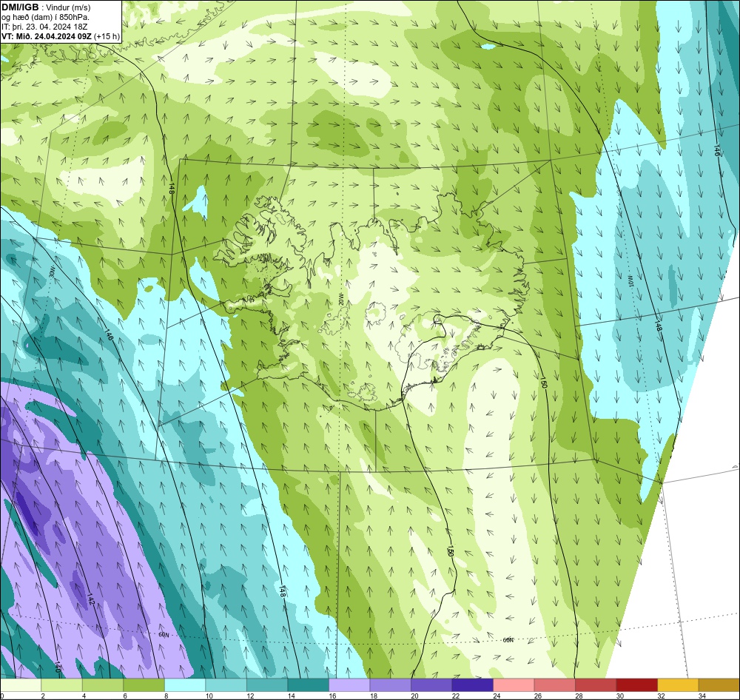Pick the gold above-34 m/s legend swatch
Viewport: 740px width, 700px height.
coord(719,685)
